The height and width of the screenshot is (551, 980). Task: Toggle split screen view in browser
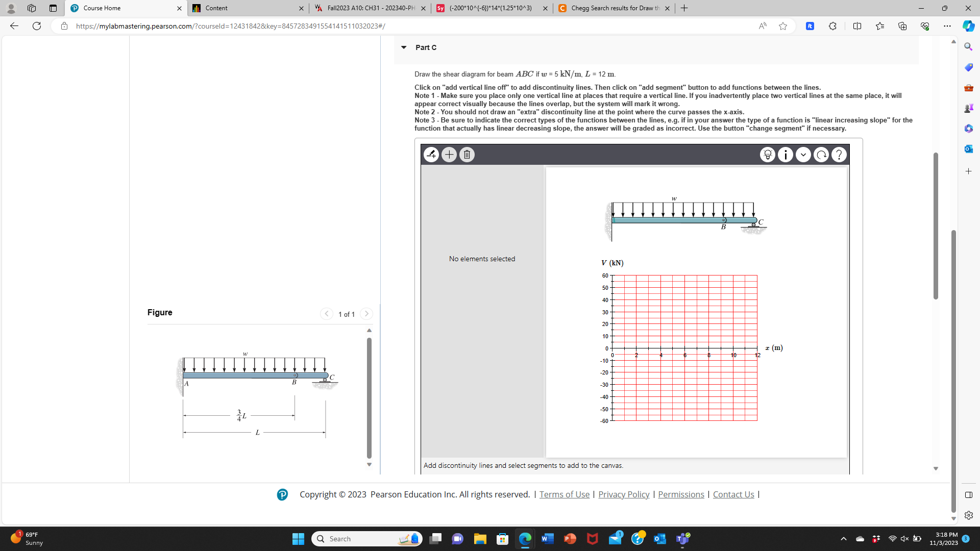(857, 26)
